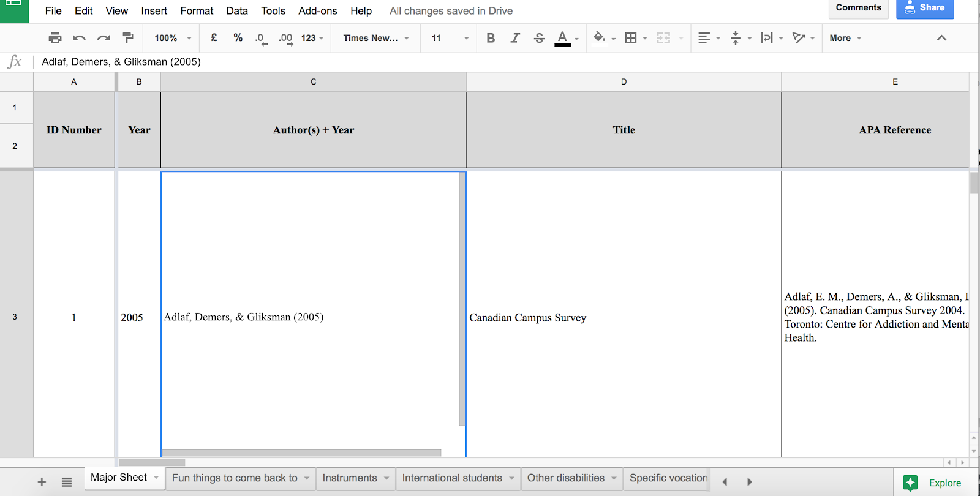Open the Edit menu
The image size is (980, 496).
pos(83,10)
